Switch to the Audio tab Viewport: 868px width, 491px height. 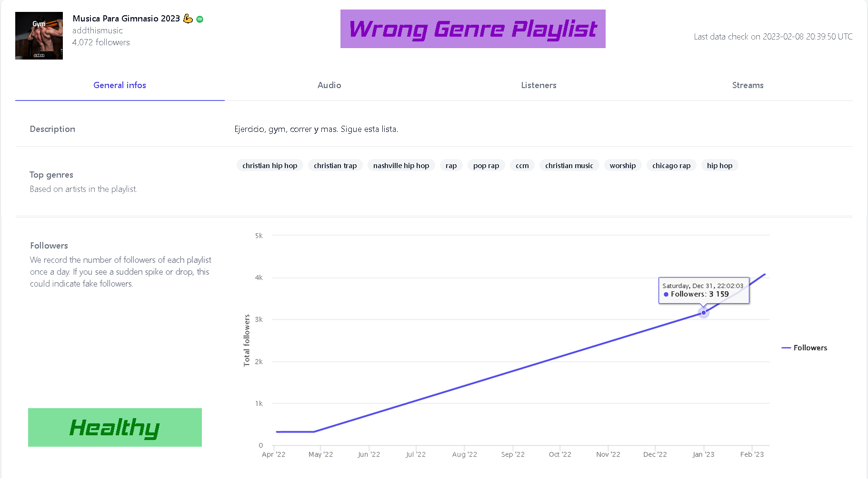click(x=329, y=85)
